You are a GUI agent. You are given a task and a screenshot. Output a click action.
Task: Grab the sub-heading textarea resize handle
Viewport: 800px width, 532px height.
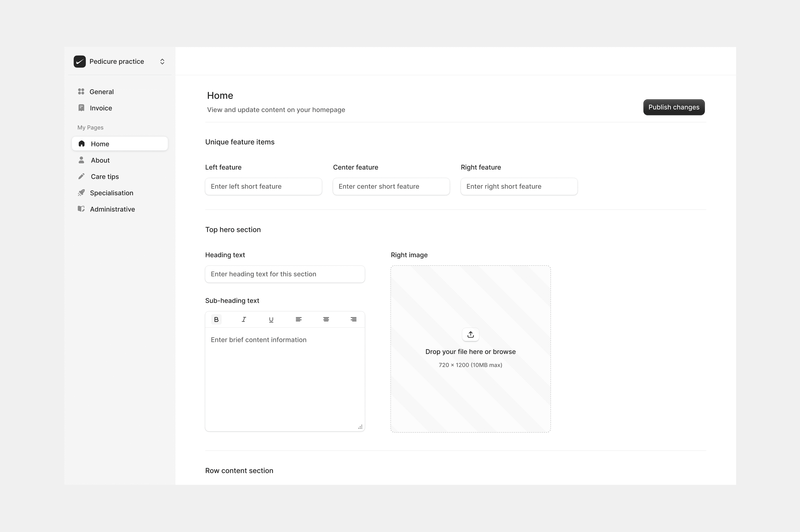click(x=360, y=427)
